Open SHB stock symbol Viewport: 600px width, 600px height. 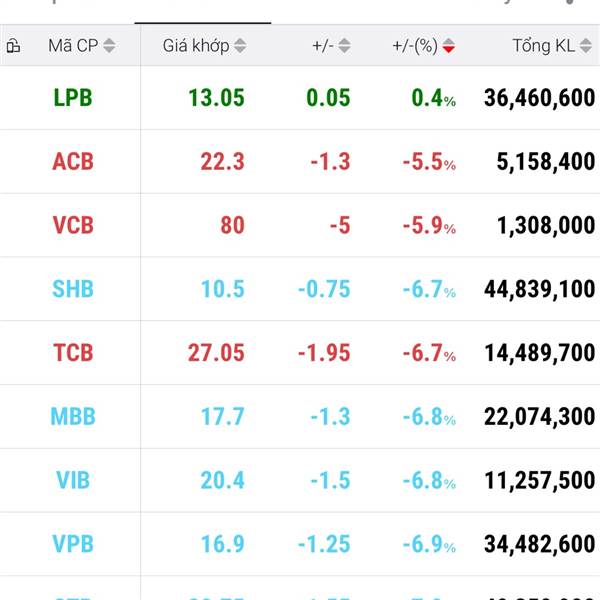coord(73,289)
